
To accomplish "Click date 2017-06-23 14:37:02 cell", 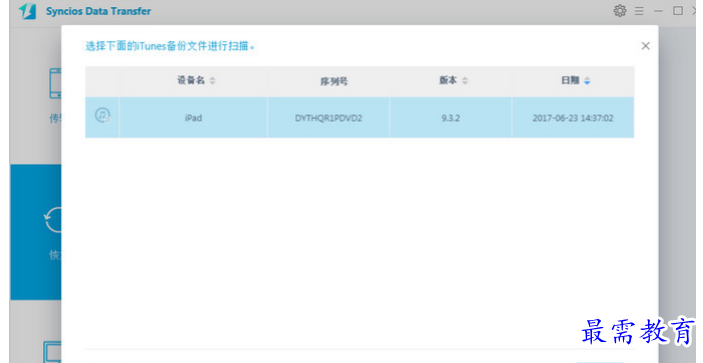I will (x=573, y=118).
